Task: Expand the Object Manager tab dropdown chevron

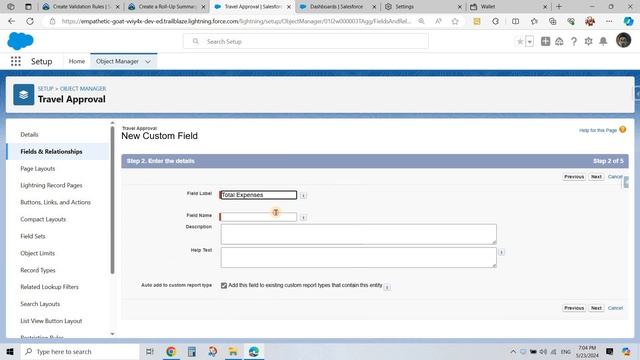Action: click(x=148, y=62)
